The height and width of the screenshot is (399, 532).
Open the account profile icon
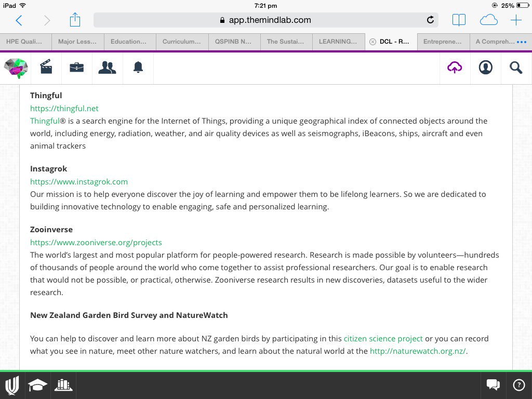click(485, 68)
